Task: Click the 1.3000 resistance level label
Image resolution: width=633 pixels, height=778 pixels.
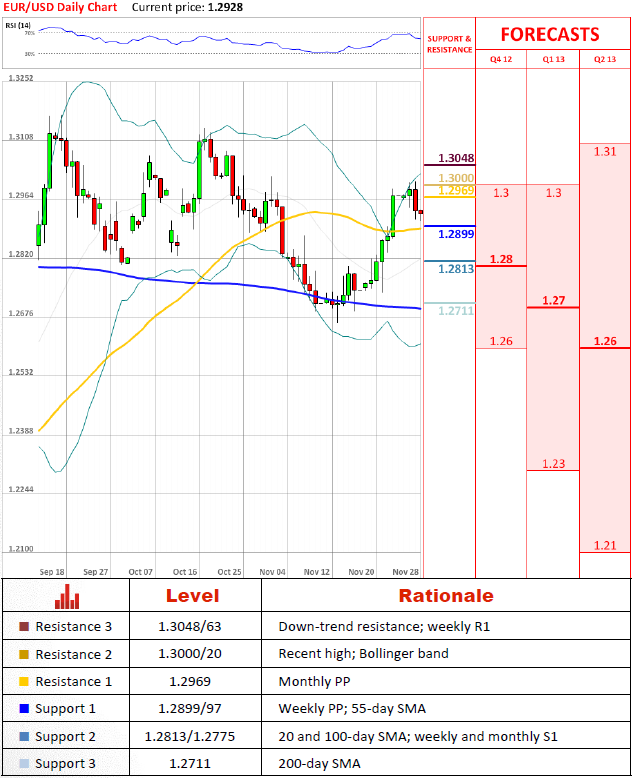Action: [456, 178]
